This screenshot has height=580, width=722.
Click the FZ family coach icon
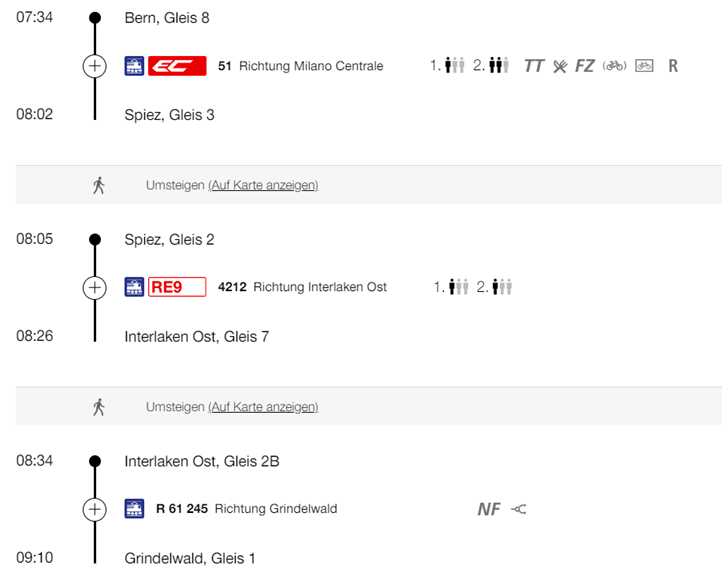tap(585, 66)
